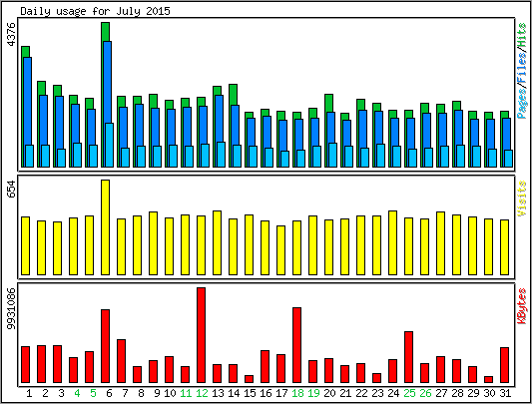This screenshot has width=532, height=404.
Task: Click day 5 green weekend label
Action: [x=93, y=393]
